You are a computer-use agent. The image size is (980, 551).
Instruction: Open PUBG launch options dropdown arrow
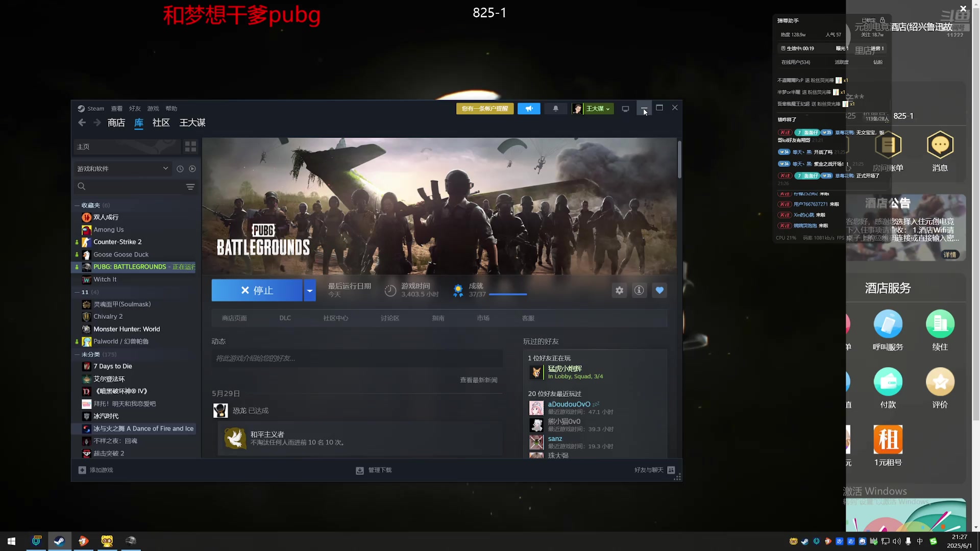tap(309, 290)
